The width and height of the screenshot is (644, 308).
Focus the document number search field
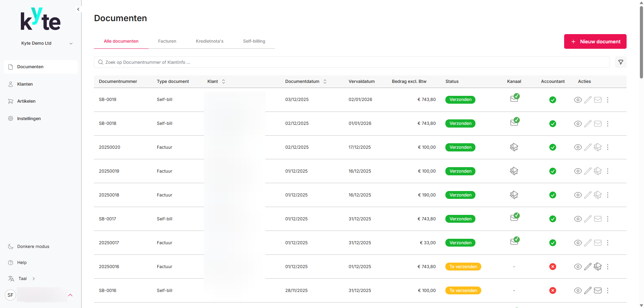(352, 62)
